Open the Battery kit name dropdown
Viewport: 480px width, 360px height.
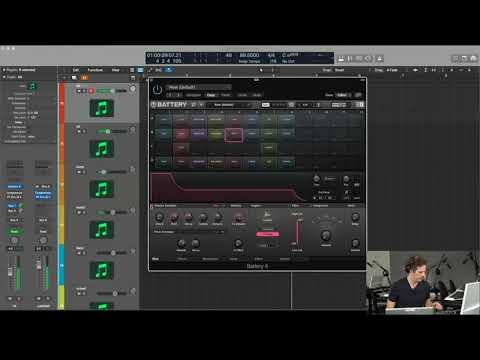coord(228,105)
